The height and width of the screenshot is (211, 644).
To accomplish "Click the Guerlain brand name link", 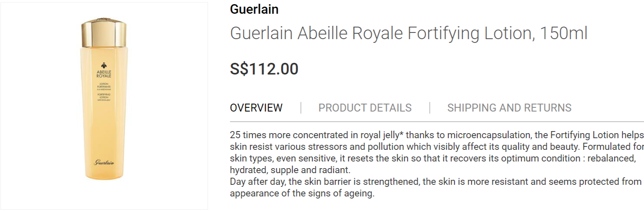I will pos(254,9).
